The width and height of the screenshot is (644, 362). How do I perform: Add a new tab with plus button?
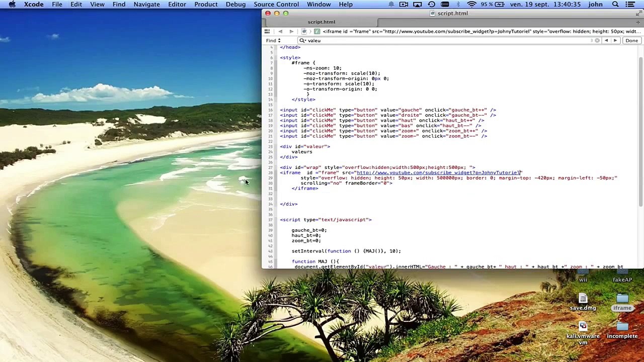[638, 22]
